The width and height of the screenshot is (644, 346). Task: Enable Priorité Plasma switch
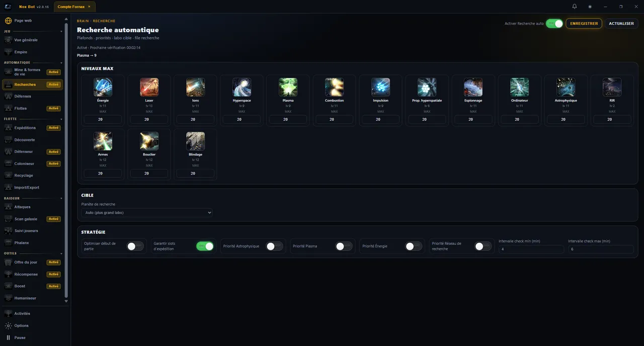(x=344, y=246)
